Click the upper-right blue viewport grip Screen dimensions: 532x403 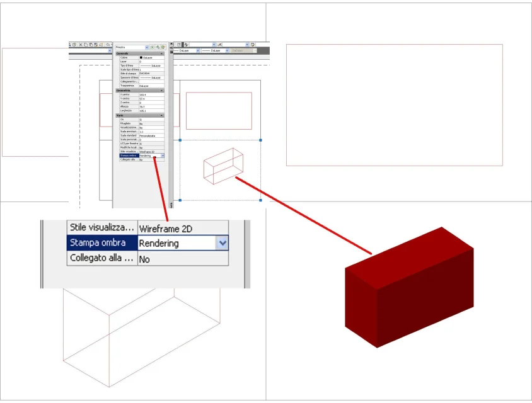click(x=260, y=140)
